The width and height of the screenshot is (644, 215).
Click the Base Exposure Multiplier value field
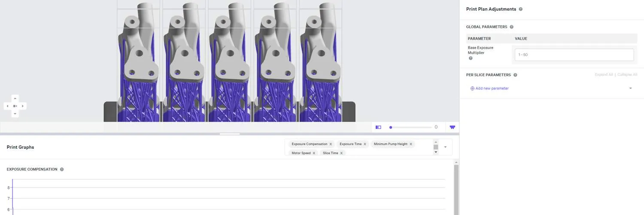[574, 55]
